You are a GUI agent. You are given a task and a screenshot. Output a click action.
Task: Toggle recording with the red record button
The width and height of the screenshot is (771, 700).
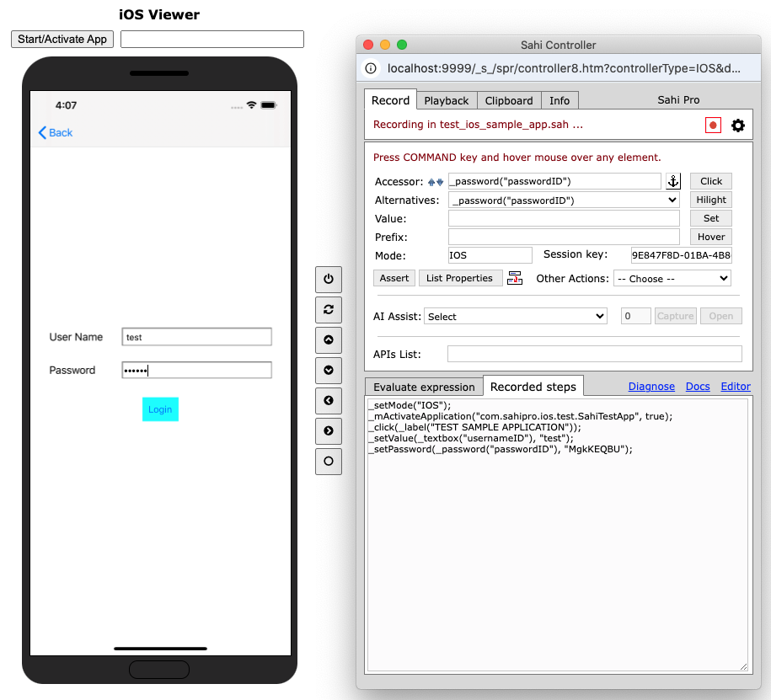point(713,126)
